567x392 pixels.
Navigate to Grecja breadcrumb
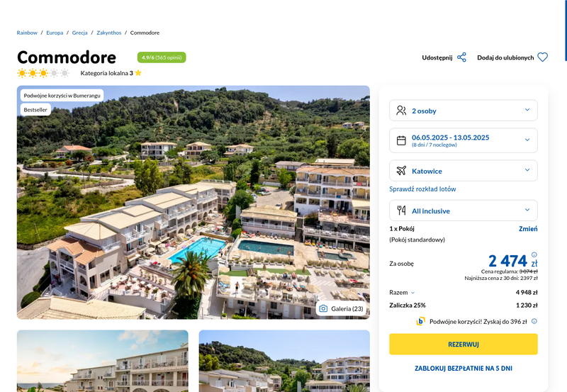[79, 33]
